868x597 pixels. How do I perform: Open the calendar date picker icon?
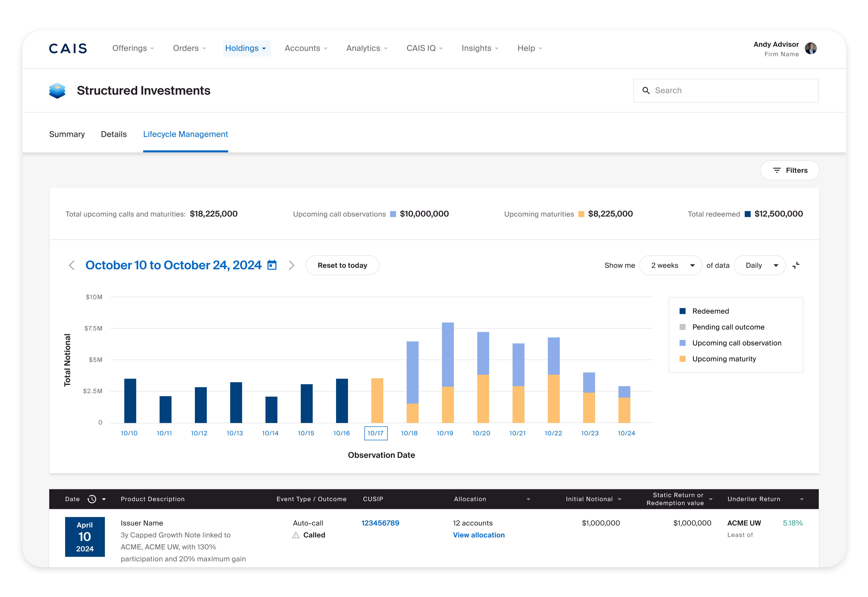click(x=272, y=265)
